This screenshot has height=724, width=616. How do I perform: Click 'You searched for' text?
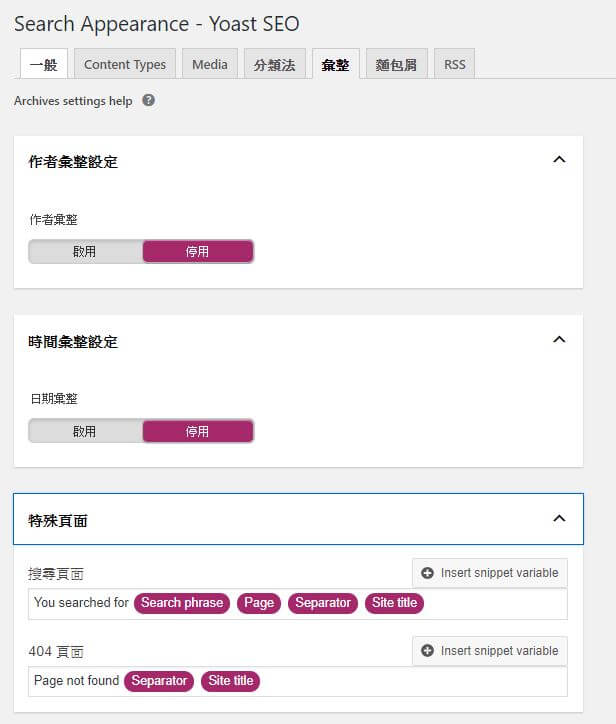coord(81,603)
